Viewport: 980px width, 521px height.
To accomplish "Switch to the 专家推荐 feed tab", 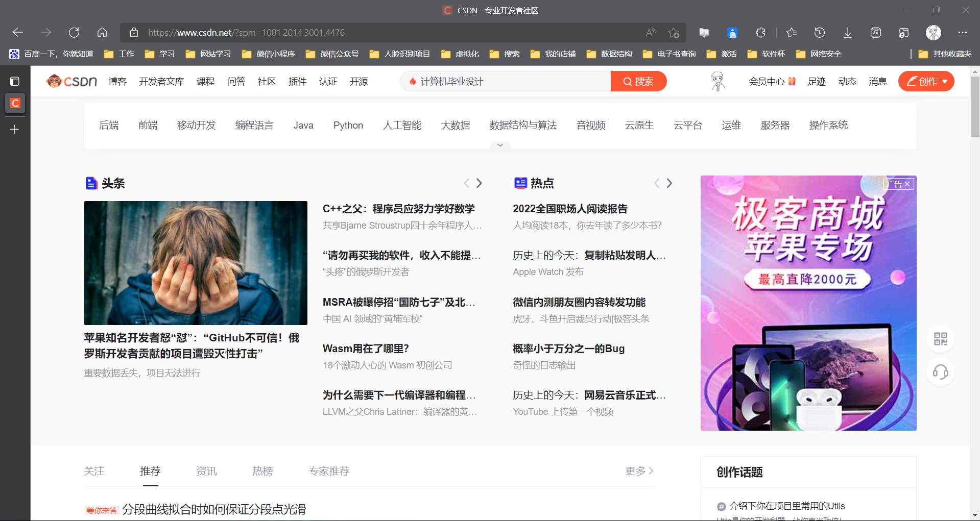I will coord(329,471).
